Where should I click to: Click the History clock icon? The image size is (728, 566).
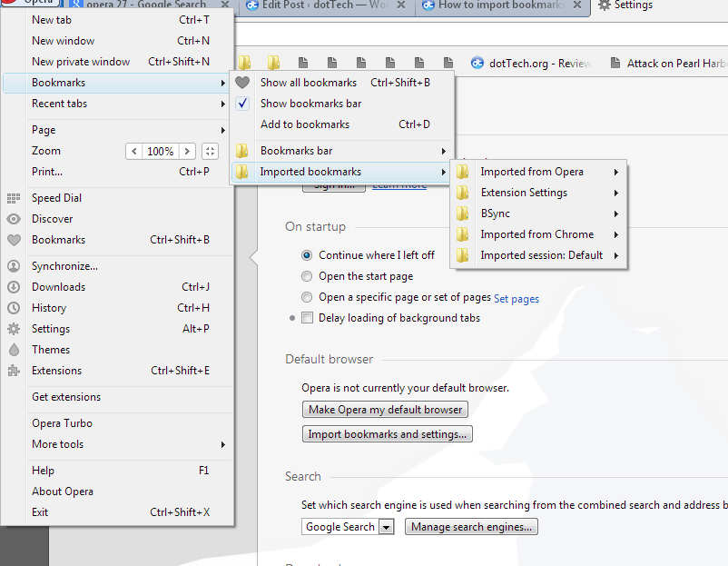pos(13,307)
